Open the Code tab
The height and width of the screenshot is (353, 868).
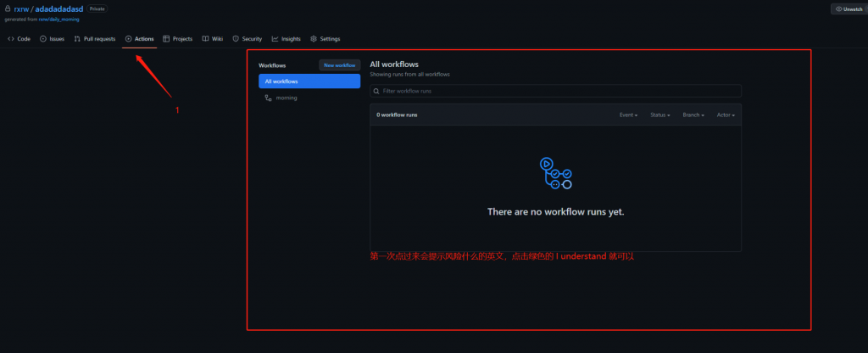(19, 39)
